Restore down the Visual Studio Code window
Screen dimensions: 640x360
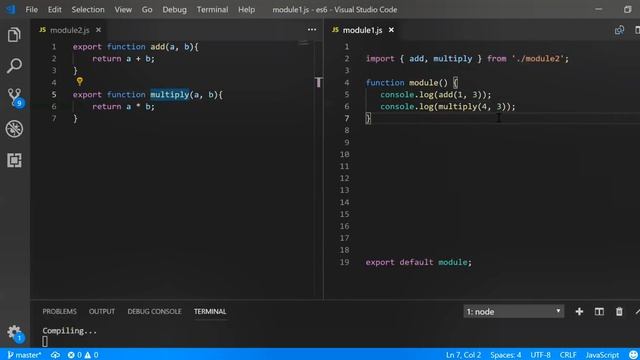(628, 9)
